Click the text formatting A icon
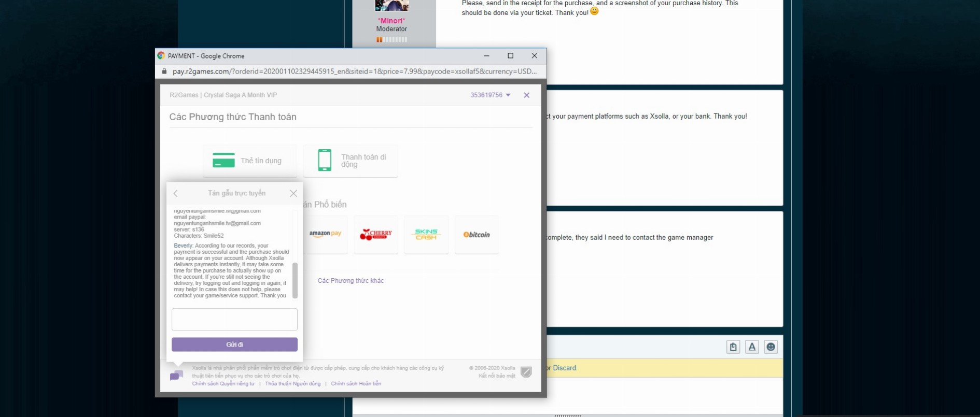The height and width of the screenshot is (417, 980). click(752, 347)
